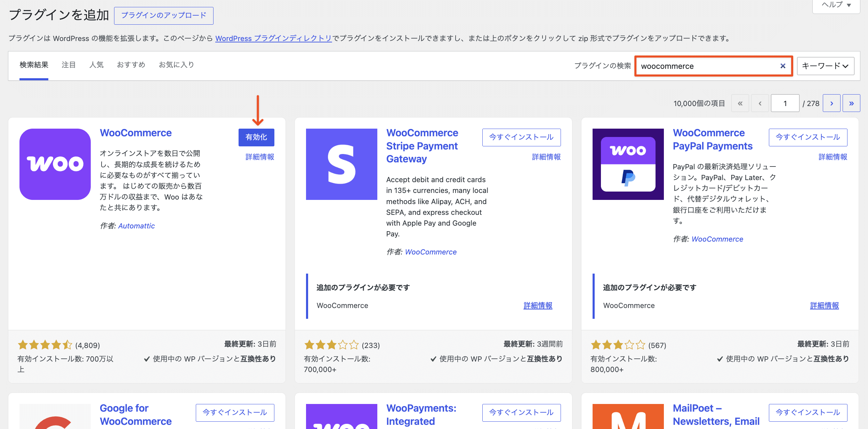
Task: Click the Google for WooCommerce logo
Action: pos(55,416)
